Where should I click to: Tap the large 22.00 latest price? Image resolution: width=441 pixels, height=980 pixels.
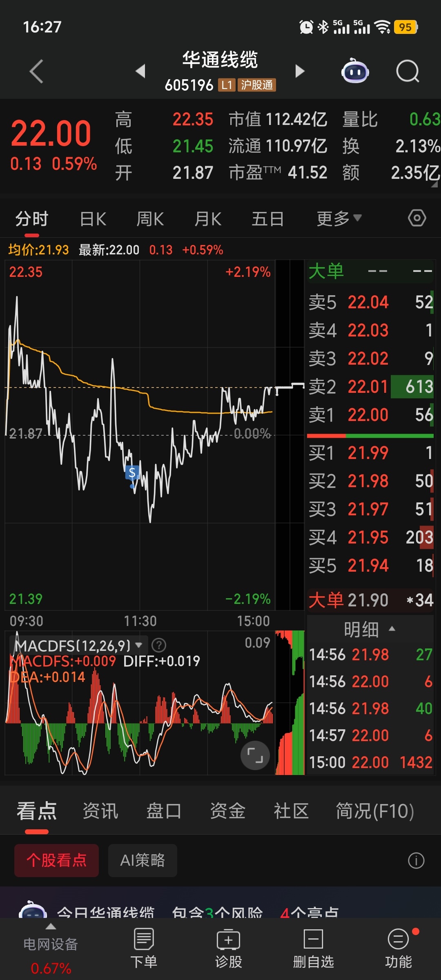tap(51, 134)
